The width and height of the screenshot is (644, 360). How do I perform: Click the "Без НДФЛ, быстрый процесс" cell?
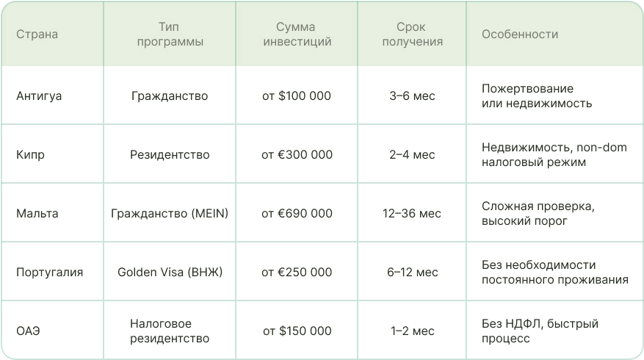tap(540, 331)
